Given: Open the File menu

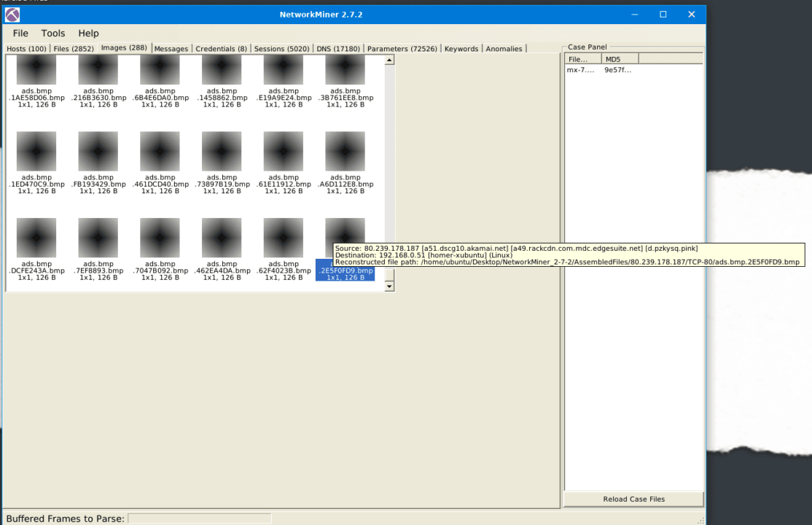Looking at the screenshot, I should [x=20, y=33].
